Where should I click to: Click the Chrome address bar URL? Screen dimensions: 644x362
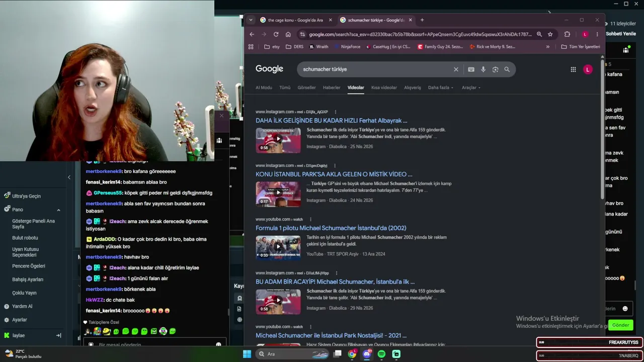pos(420,34)
